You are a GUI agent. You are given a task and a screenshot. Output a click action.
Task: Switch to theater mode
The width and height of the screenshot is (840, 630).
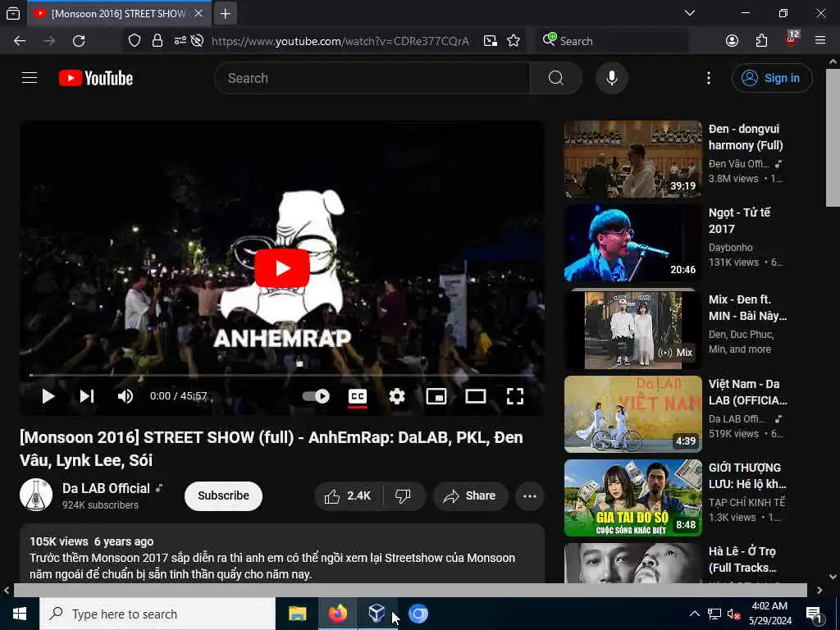[476, 396]
